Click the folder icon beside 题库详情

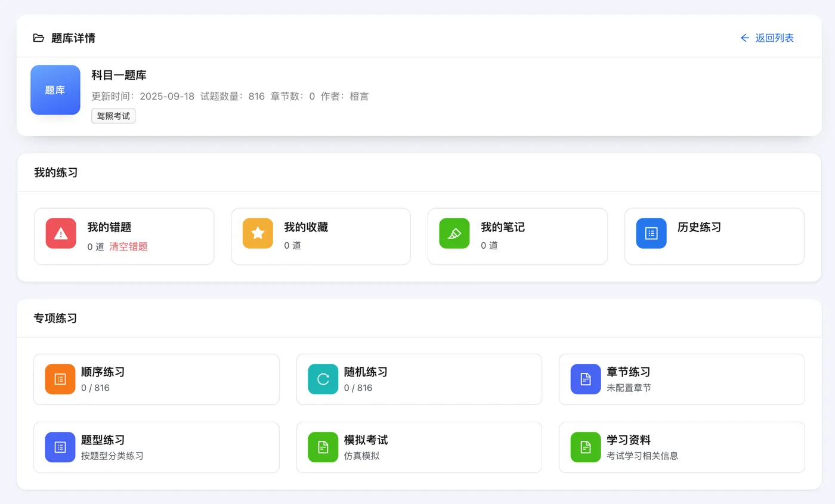tap(39, 38)
